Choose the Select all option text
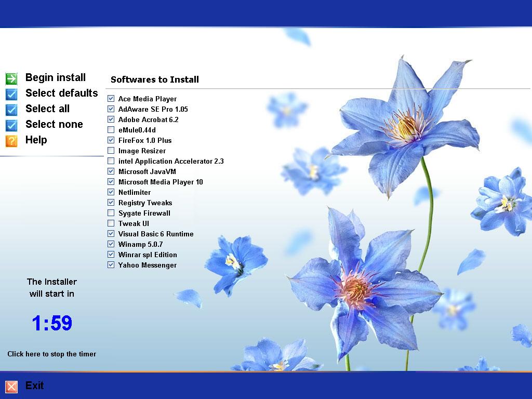 [x=47, y=109]
